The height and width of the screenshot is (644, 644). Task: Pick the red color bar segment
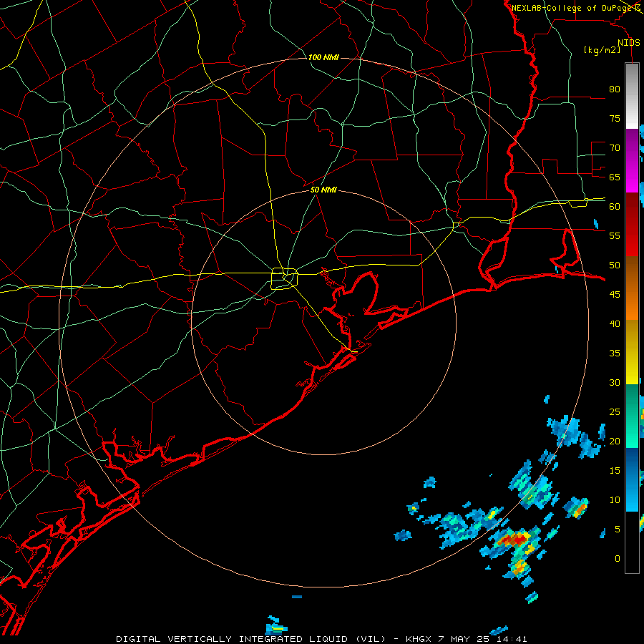click(632, 224)
